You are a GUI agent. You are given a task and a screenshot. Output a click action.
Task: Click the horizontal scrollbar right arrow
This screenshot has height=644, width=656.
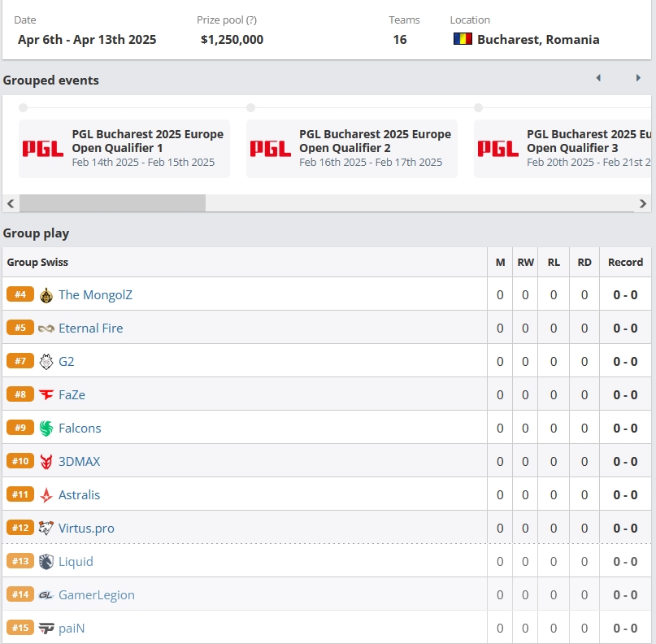tap(643, 203)
